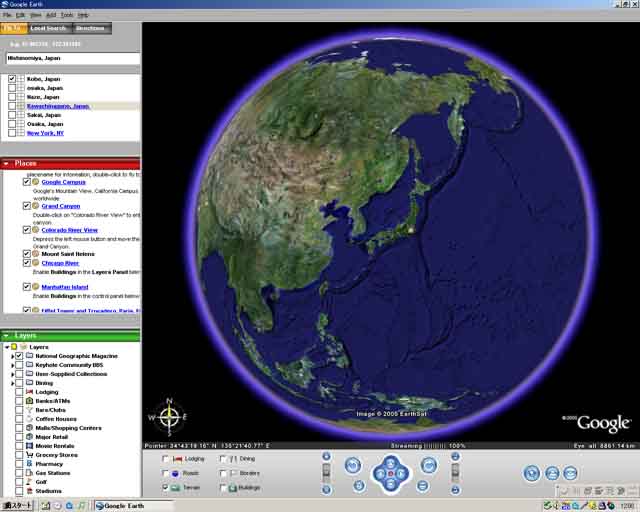640x512 pixels.
Task: Uncheck National Geographic Magazine layer checkbox
Action: click(19, 356)
